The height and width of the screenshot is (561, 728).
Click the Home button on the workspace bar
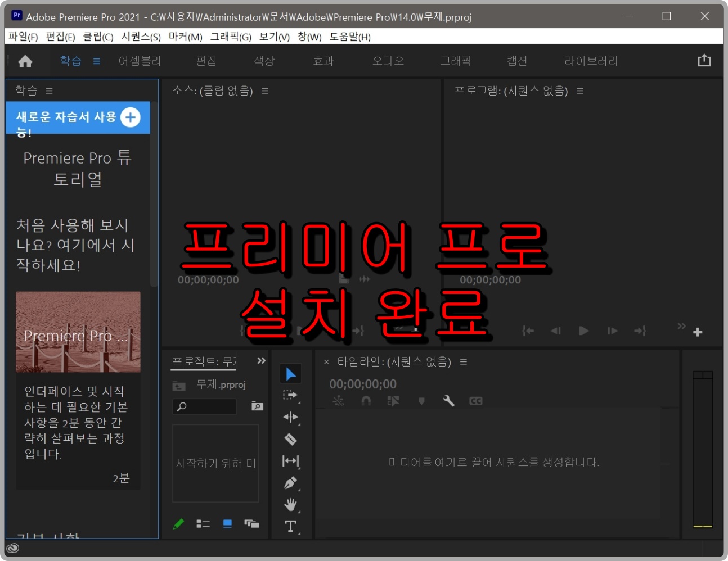point(25,61)
